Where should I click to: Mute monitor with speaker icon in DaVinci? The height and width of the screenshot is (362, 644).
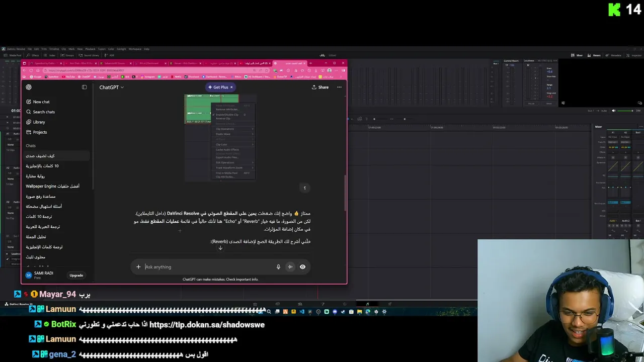613,111
